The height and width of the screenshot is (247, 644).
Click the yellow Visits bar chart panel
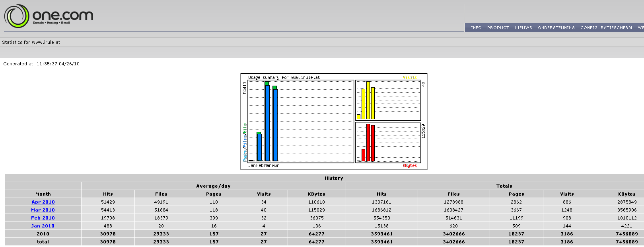click(x=388, y=100)
